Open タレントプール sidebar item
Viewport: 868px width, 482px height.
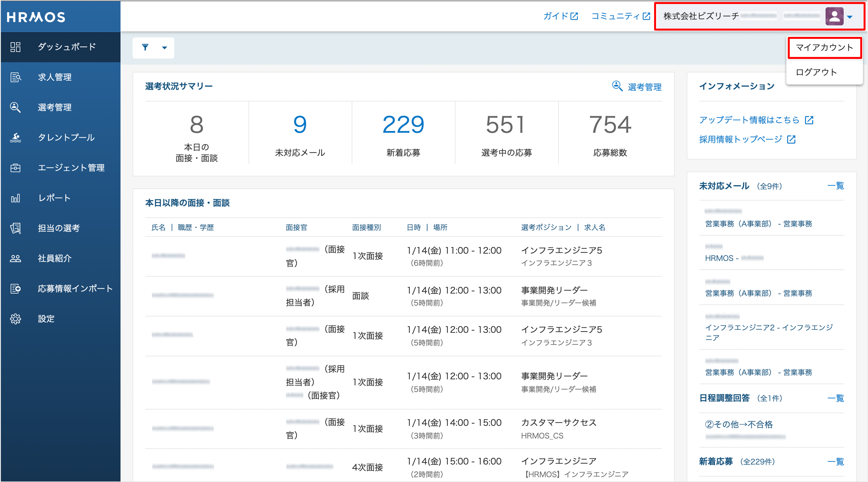click(x=61, y=137)
